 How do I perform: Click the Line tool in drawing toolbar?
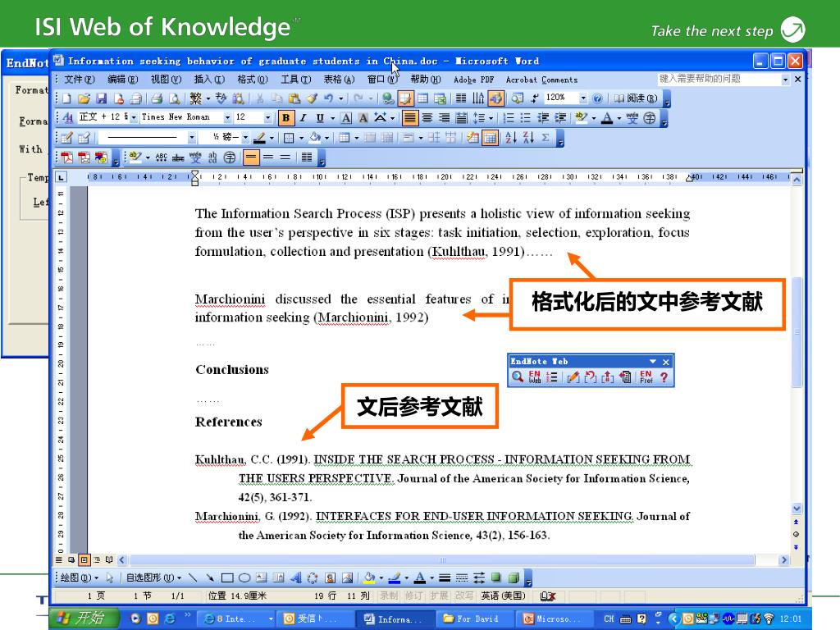pos(193,577)
